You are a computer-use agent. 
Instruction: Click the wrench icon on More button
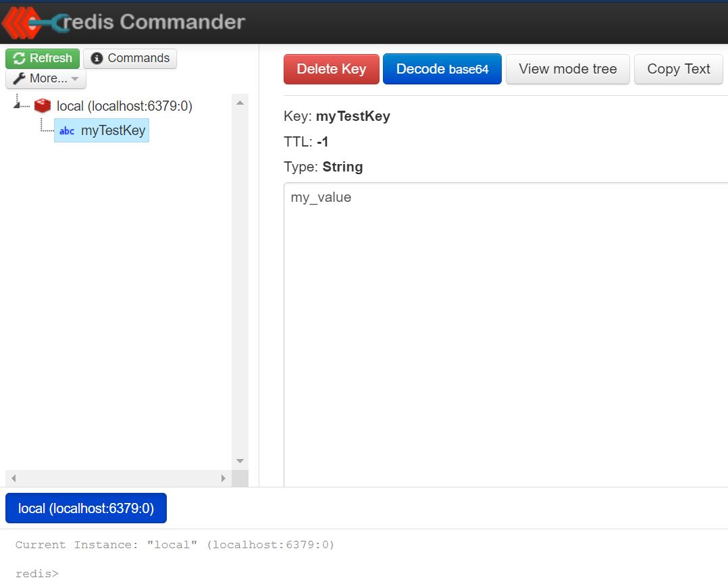pyautogui.click(x=19, y=78)
